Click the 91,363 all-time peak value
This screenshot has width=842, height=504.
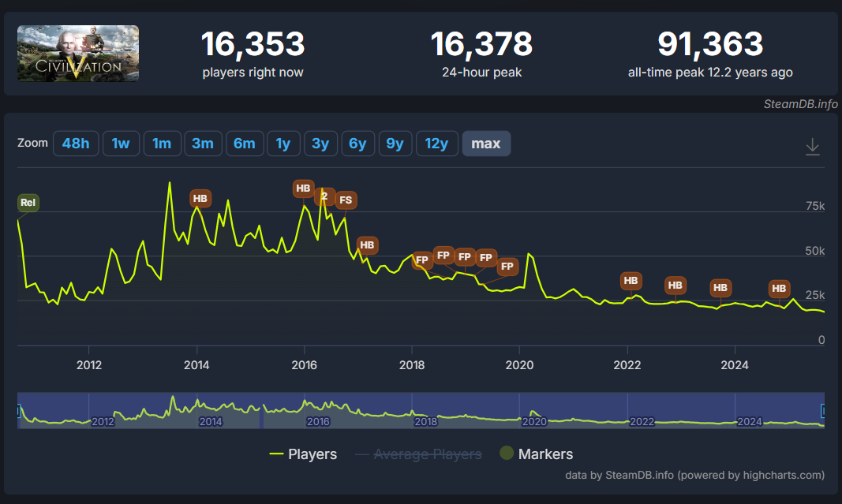[x=710, y=44]
